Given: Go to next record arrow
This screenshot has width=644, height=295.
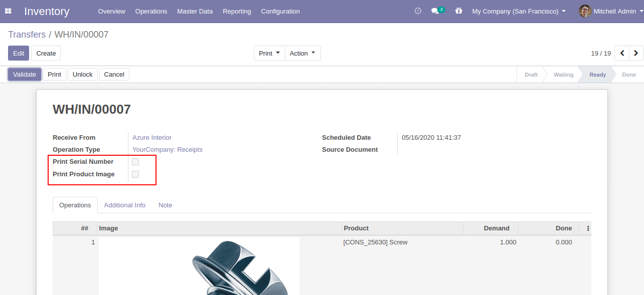Looking at the screenshot, I should (636, 53).
